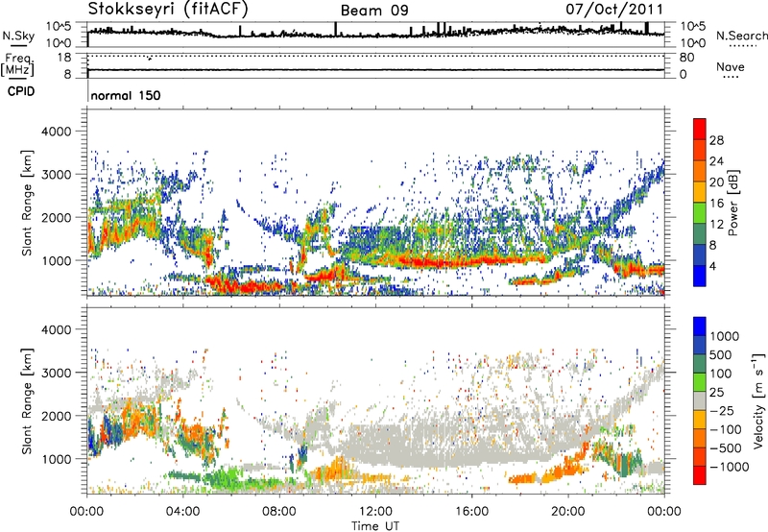The width and height of the screenshot is (768, 532).
Task: Click the '04:00' time tick label
Action: pyautogui.click(x=182, y=512)
